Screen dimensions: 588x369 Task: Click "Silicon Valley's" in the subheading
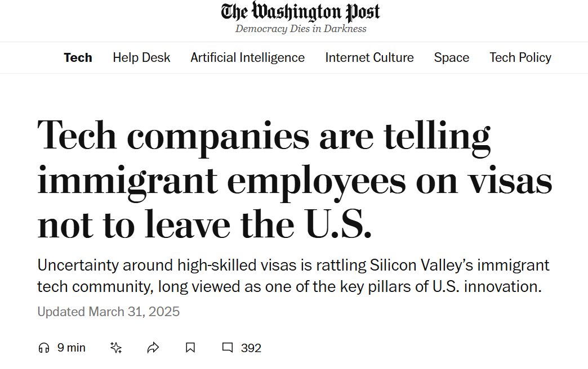(x=421, y=265)
